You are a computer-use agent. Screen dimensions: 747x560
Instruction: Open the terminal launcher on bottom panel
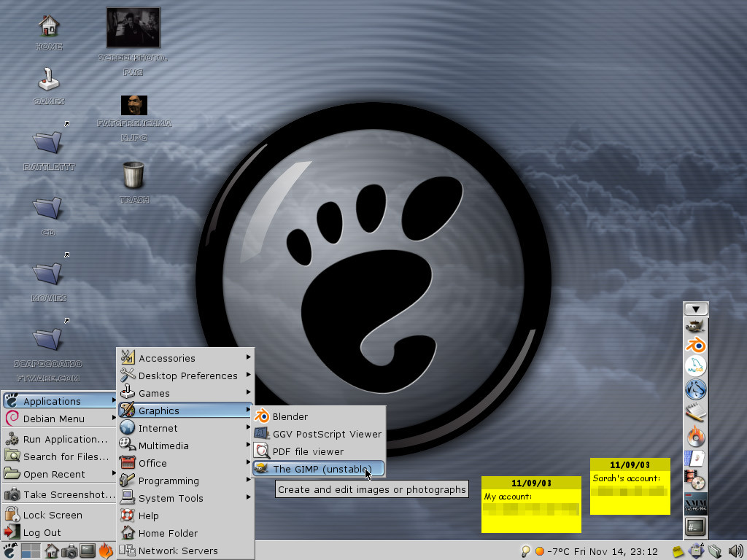(88, 551)
